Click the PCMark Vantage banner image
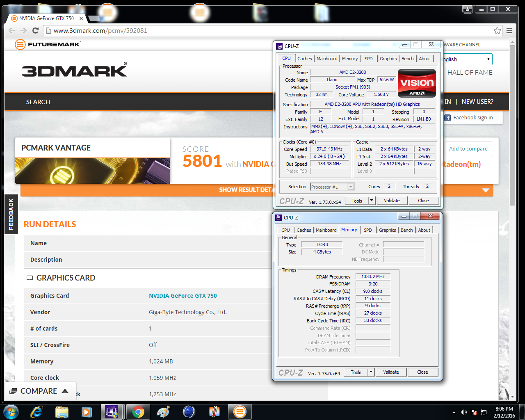The height and width of the screenshot is (420, 525). 93,171
